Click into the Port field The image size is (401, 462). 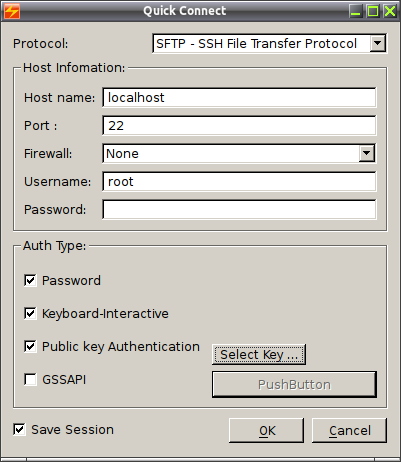pyautogui.click(x=239, y=126)
